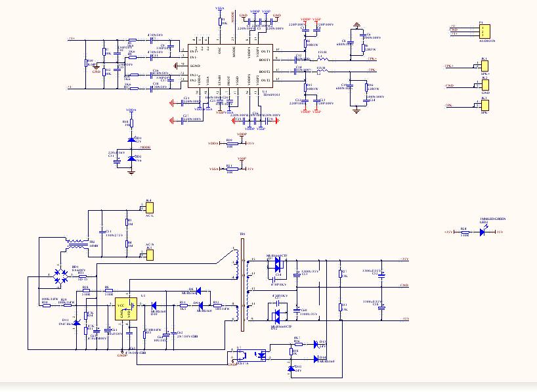This screenshot has height=392, width=537.
Task: Select resistor R12 5R1 1/4W
Action: [217, 305]
